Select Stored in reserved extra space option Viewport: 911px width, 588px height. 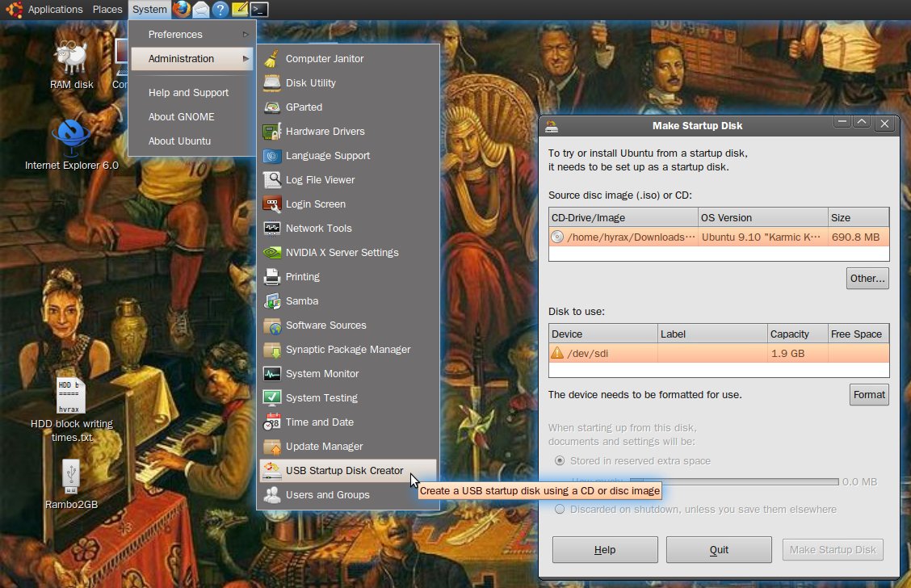click(x=560, y=460)
